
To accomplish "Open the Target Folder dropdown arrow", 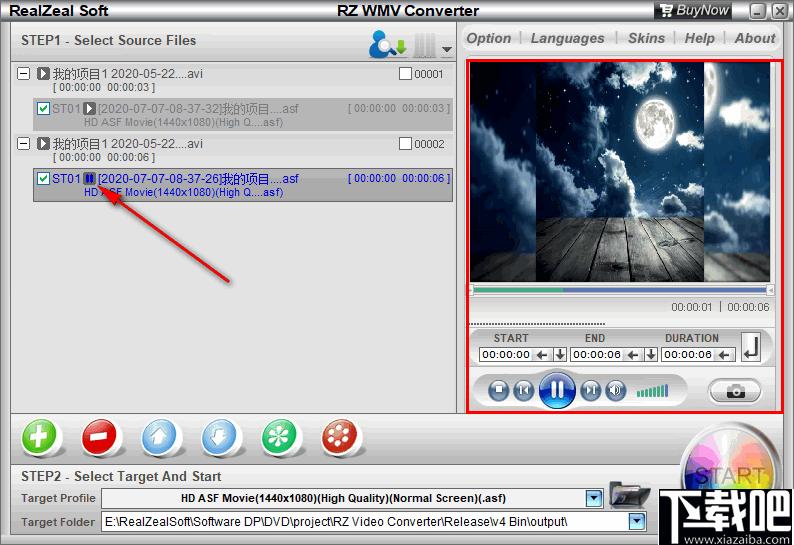I will 637,521.
